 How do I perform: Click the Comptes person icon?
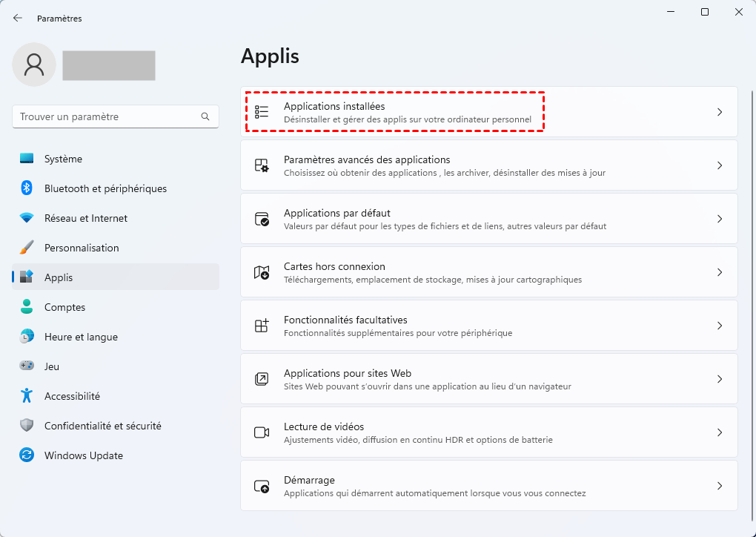[x=27, y=307]
